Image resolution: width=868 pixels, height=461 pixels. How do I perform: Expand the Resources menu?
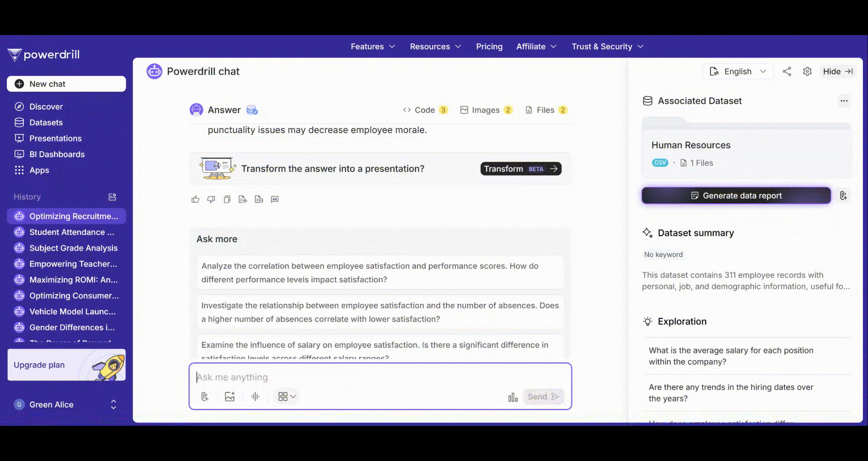tap(436, 47)
